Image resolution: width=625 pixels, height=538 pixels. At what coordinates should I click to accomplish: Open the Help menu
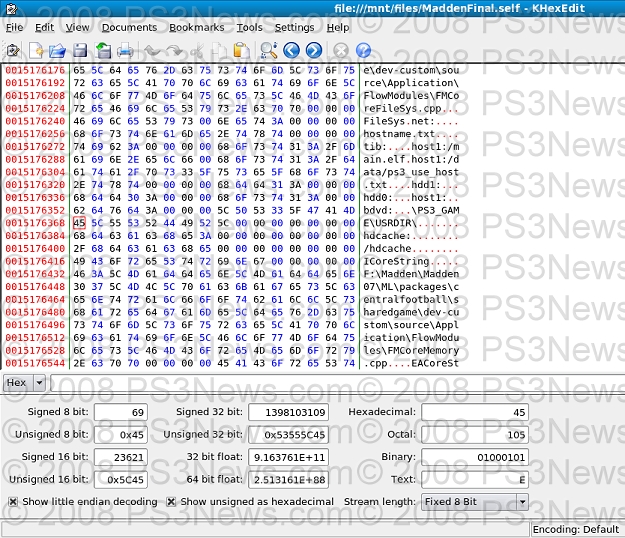coord(338,27)
